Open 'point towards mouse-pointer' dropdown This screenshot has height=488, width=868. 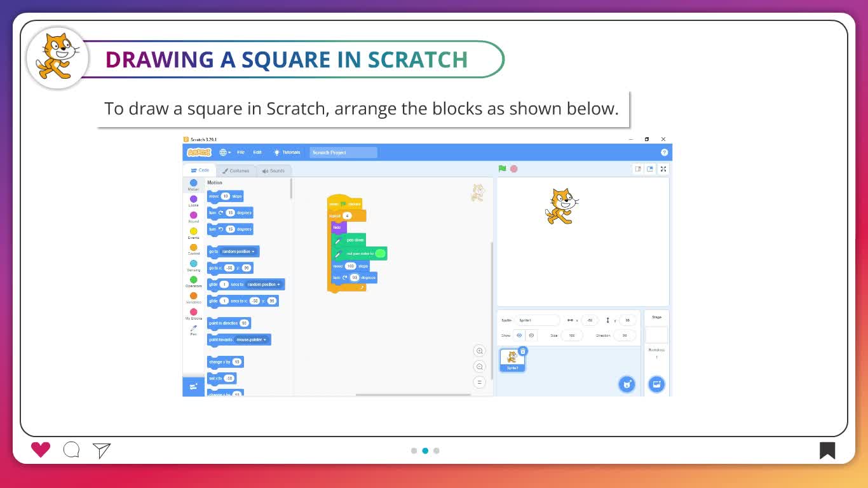251,340
